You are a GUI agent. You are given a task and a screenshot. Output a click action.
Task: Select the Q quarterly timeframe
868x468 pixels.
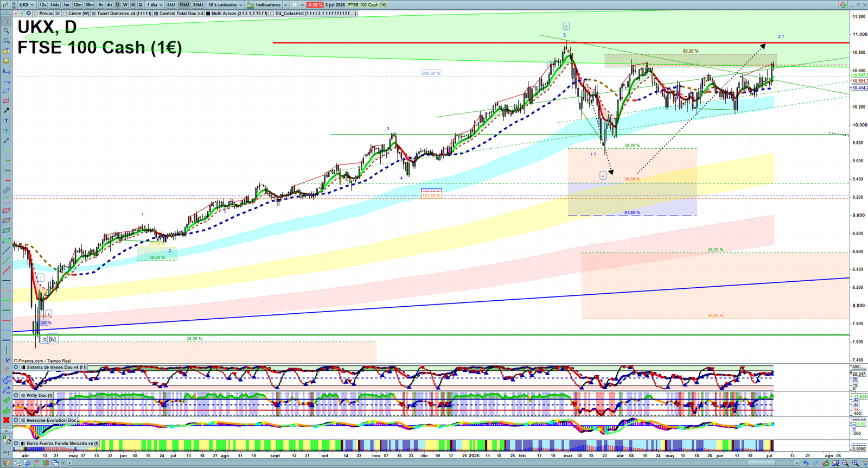[x=140, y=5]
